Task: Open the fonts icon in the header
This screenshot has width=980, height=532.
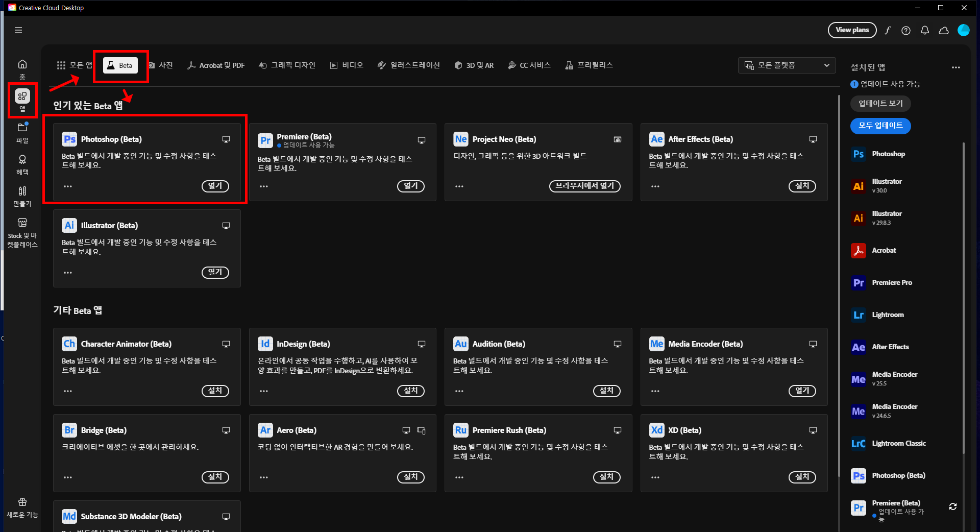Action: (888, 30)
